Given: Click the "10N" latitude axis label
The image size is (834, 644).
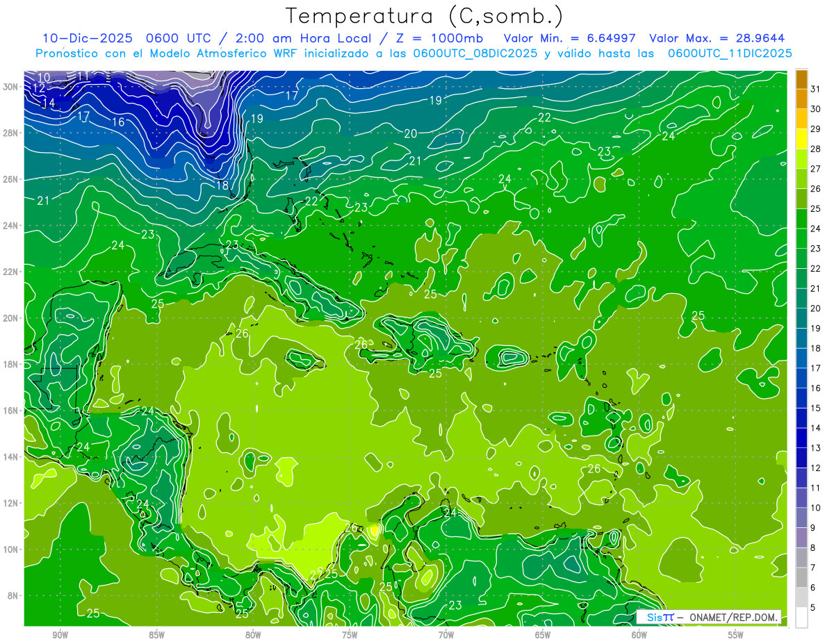Looking at the screenshot, I should pos(10,550).
